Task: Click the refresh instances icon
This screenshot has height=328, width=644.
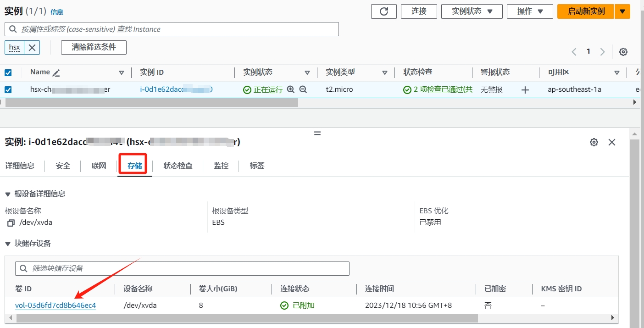Action: tap(383, 11)
